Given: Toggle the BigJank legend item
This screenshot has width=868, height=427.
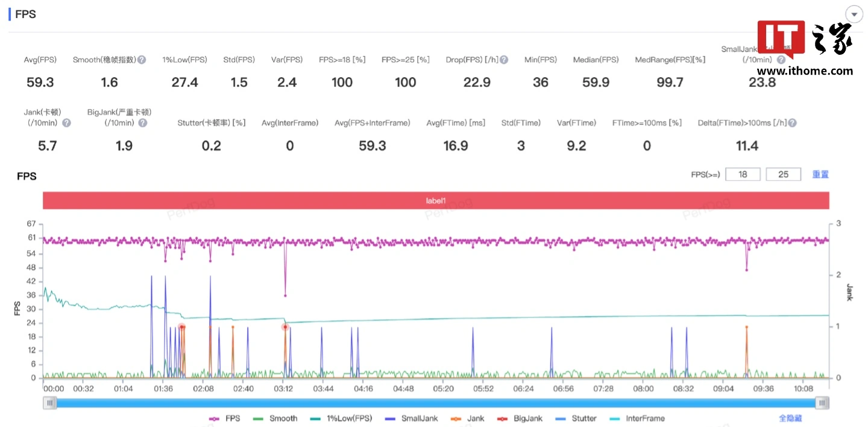Looking at the screenshot, I should 521,419.
